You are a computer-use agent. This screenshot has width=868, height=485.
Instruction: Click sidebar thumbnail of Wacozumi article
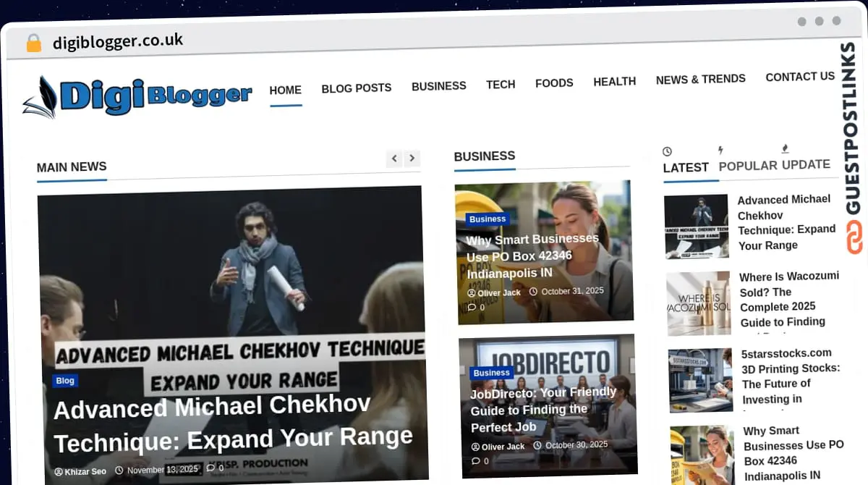(x=699, y=303)
